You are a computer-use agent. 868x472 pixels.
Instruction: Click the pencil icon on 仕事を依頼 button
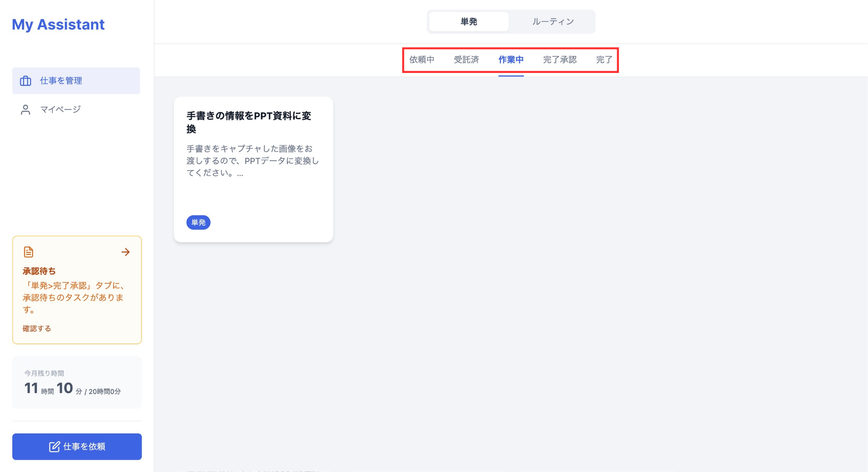coord(54,446)
